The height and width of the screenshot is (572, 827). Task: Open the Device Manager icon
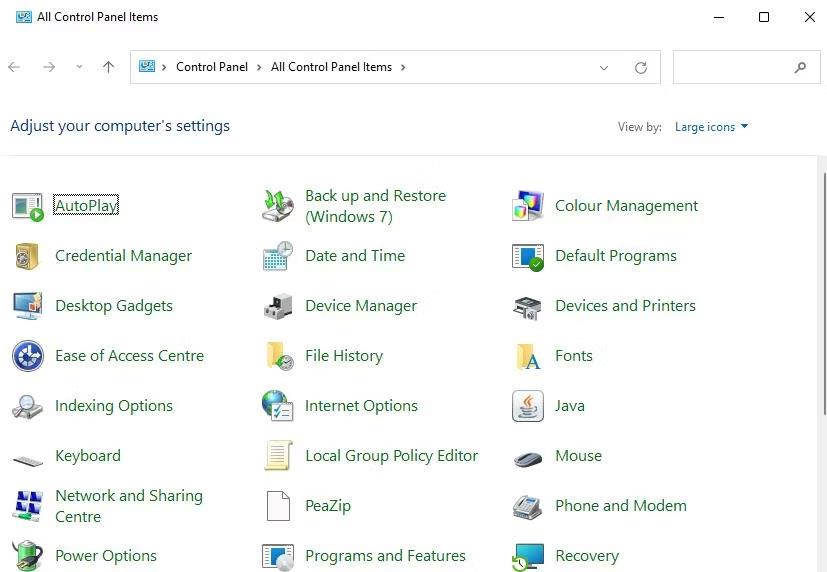tap(278, 306)
